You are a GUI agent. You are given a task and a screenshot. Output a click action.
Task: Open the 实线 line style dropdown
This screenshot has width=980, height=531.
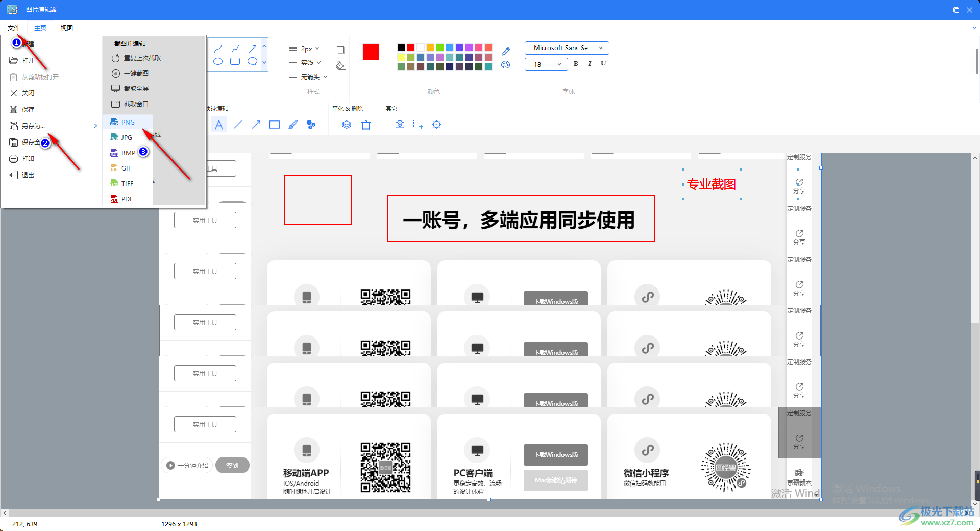[305, 63]
